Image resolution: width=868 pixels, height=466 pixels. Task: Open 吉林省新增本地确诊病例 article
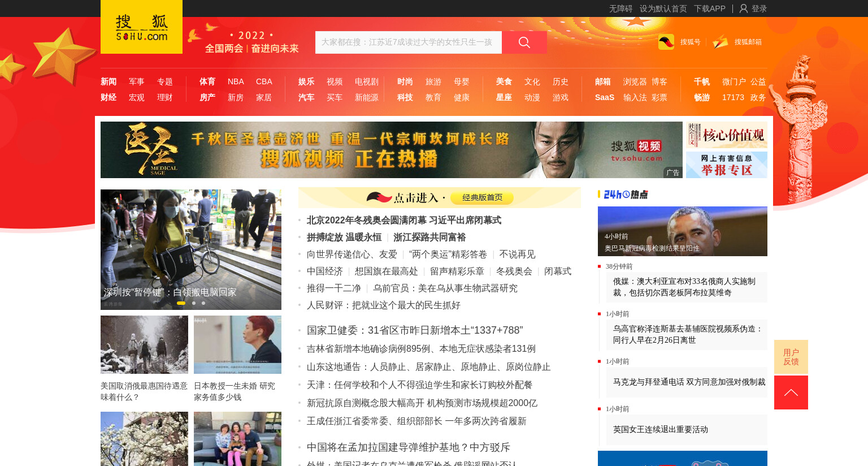(x=421, y=349)
